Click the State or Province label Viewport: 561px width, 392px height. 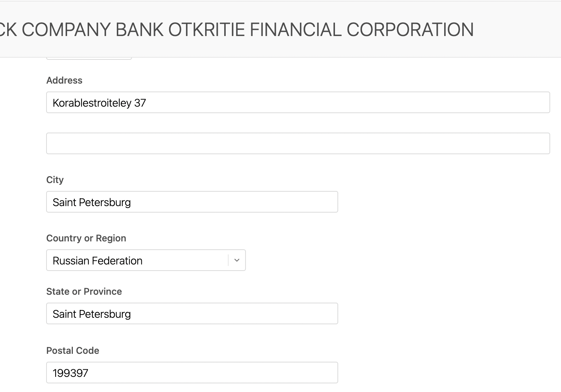pos(84,291)
